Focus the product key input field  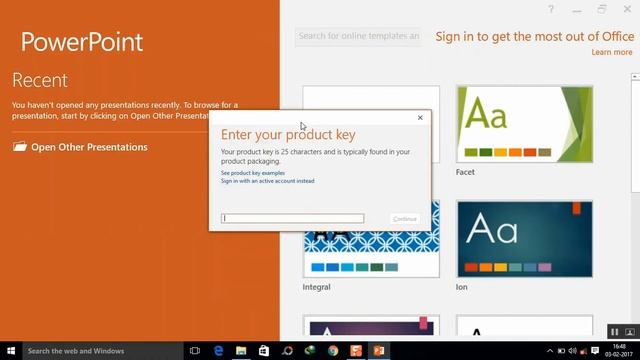tap(292, 218)
